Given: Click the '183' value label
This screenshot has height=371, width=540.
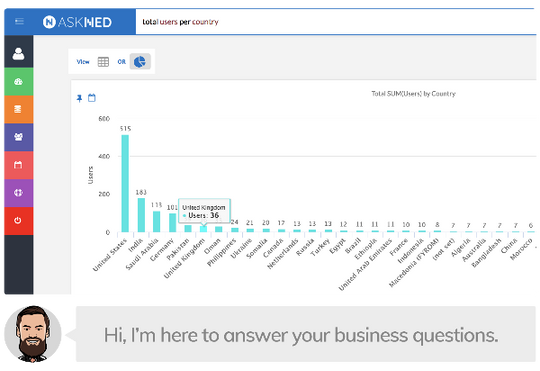Looking at the screenshot, I should click(141, 192).
